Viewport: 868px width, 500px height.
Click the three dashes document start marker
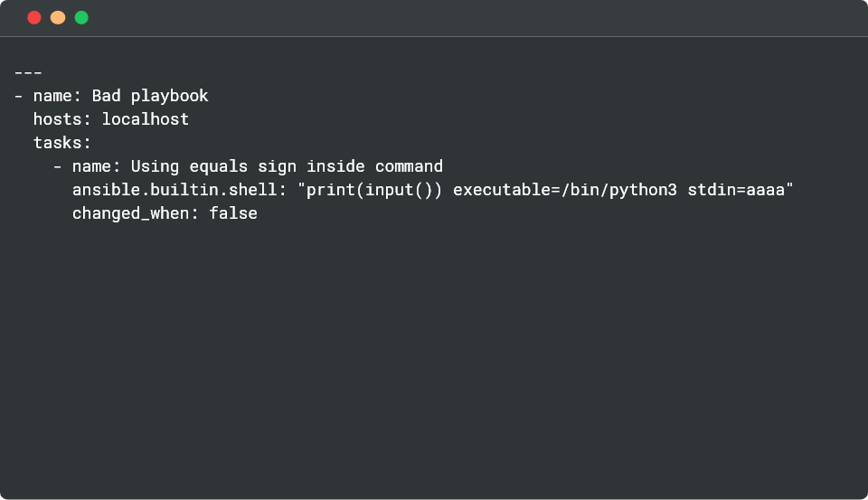(x=29, y=72)
